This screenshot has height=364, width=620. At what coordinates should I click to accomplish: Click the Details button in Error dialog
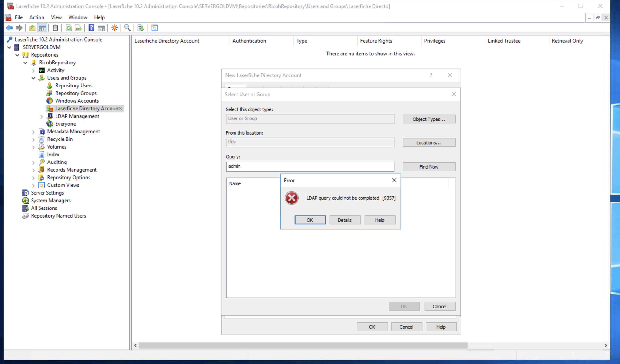(344, 220)
